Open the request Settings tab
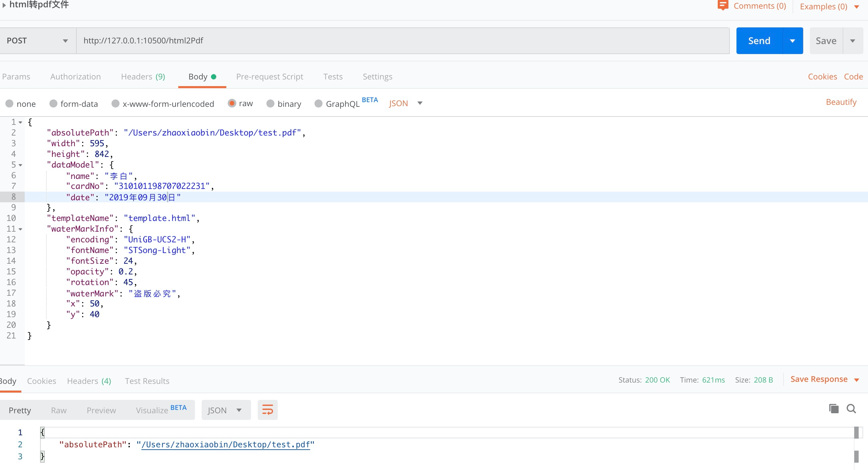This screenshot has width=868, height=470. pyautogui.click(x=377, y=76)
